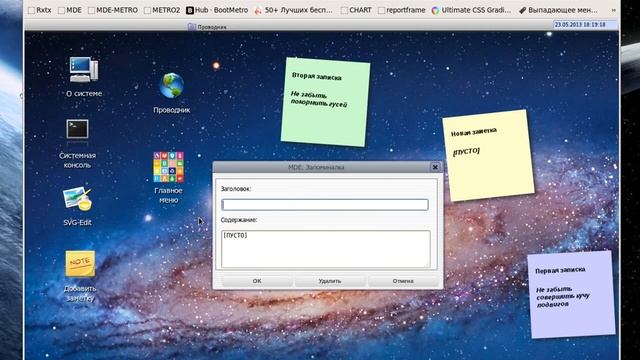Screen dimensions: 640x360
Task: Close the MDE: Запоминалка dialog
Action: 435,167
